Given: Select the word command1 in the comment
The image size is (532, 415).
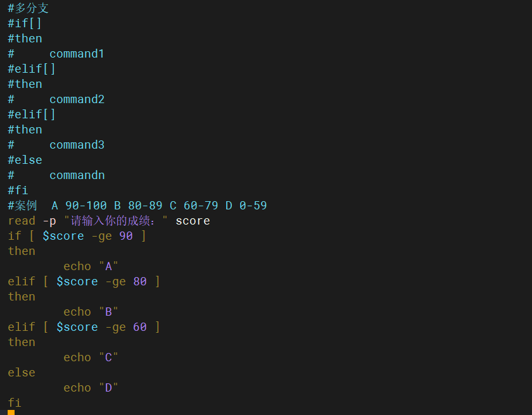Looking at the screenshot, I should point(77,54).
